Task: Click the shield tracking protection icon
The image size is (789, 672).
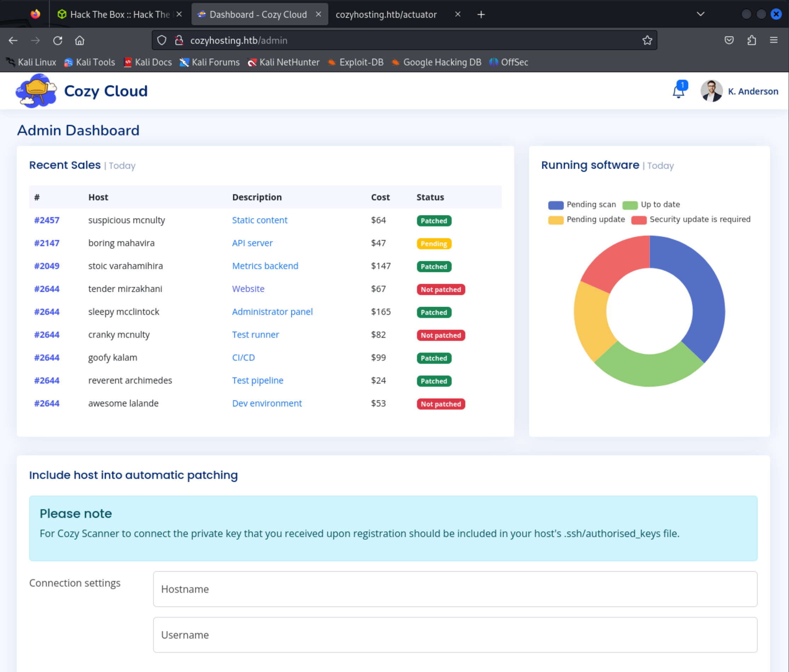Action: (x=162, y=40)
